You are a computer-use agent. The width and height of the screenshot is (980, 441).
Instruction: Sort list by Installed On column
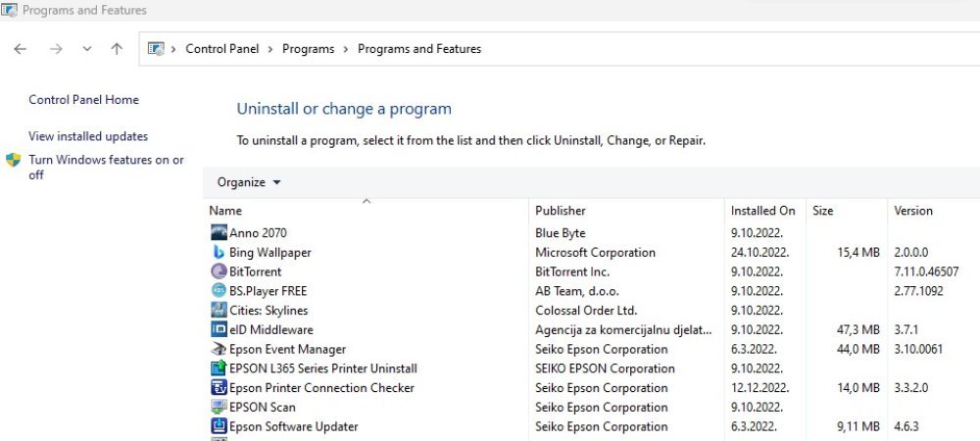765,211
